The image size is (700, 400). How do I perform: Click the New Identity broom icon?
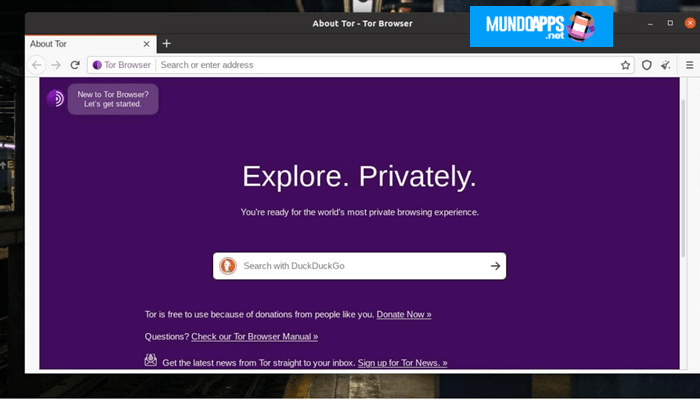(x=666, y=65)
